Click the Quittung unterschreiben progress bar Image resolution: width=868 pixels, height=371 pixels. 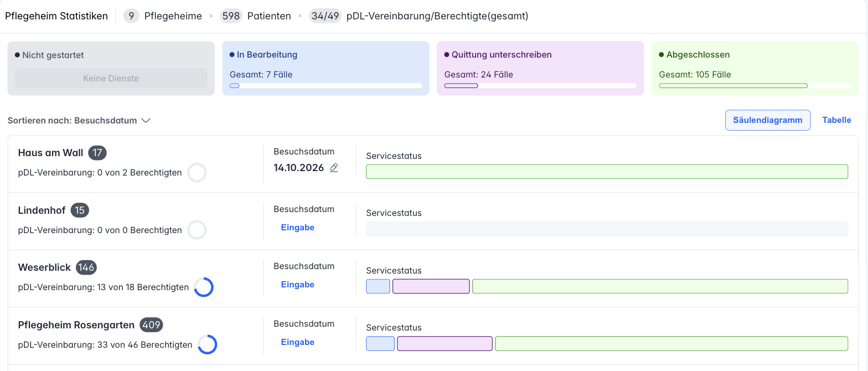point(540,86)
